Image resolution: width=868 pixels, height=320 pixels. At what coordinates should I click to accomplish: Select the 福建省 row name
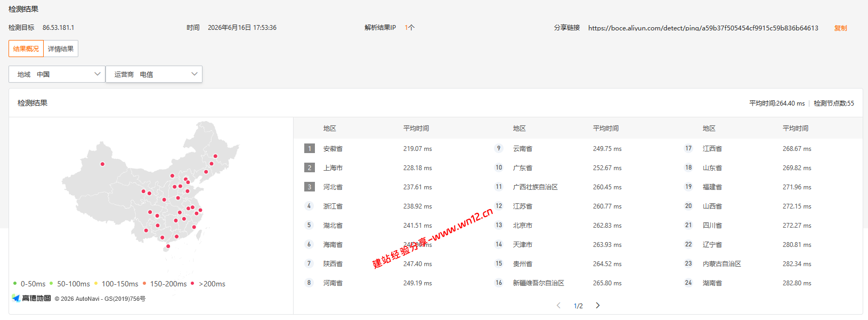point(712,187)
